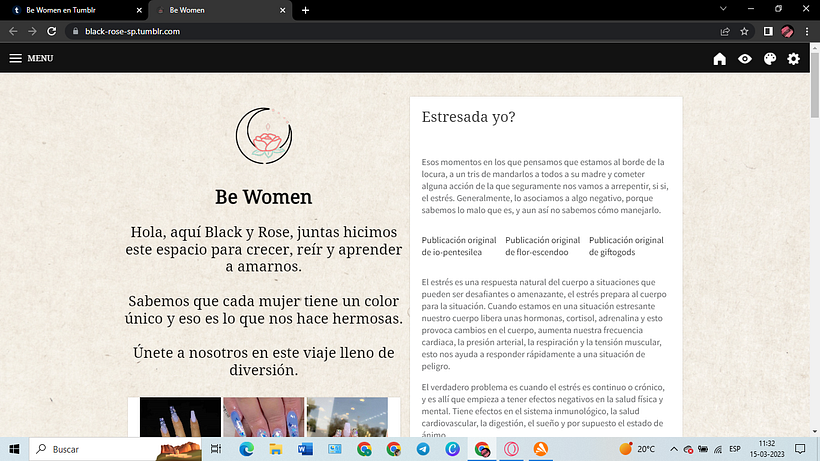This screenshot has height=461, width=820.
Task: Open Microsoft Word from taskbar
Action: (x=305, y=449)
